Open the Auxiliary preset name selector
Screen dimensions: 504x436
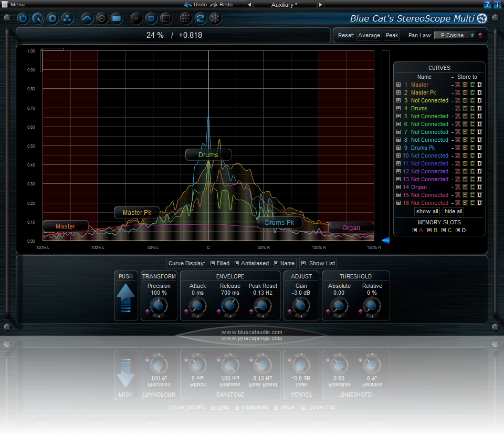284,5
